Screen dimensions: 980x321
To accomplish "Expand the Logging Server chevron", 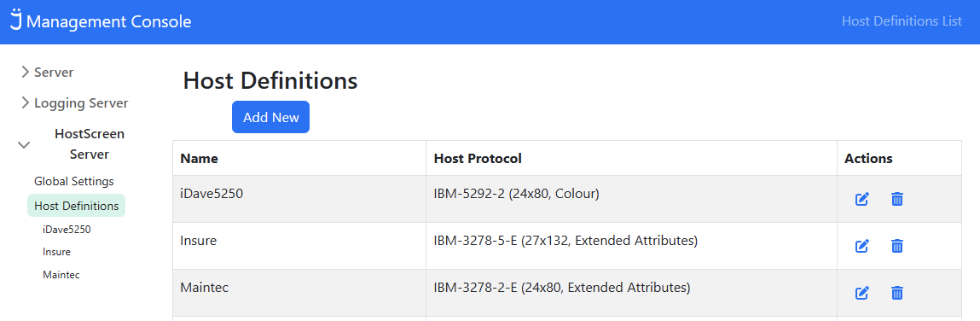I will tap(25, 102).
